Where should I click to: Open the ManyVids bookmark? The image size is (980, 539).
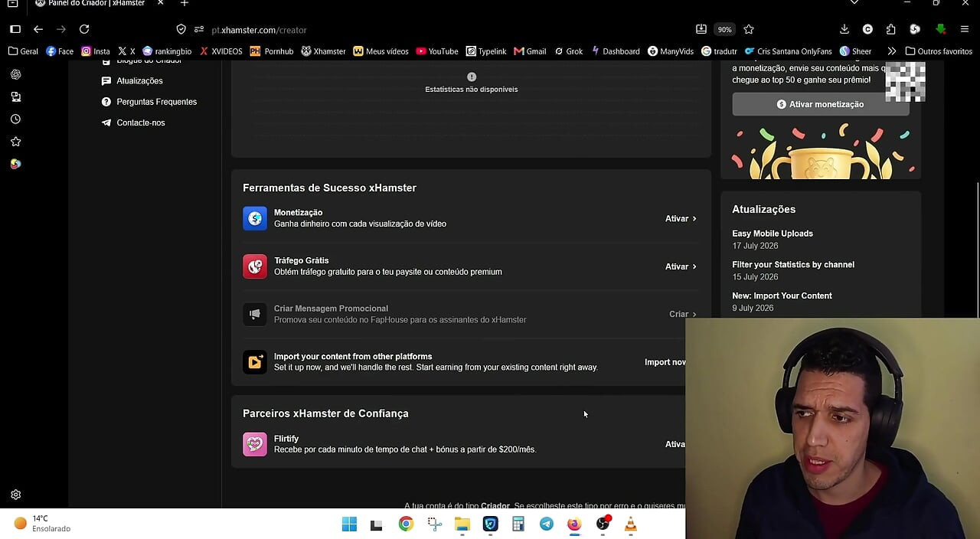coord(671,51)
